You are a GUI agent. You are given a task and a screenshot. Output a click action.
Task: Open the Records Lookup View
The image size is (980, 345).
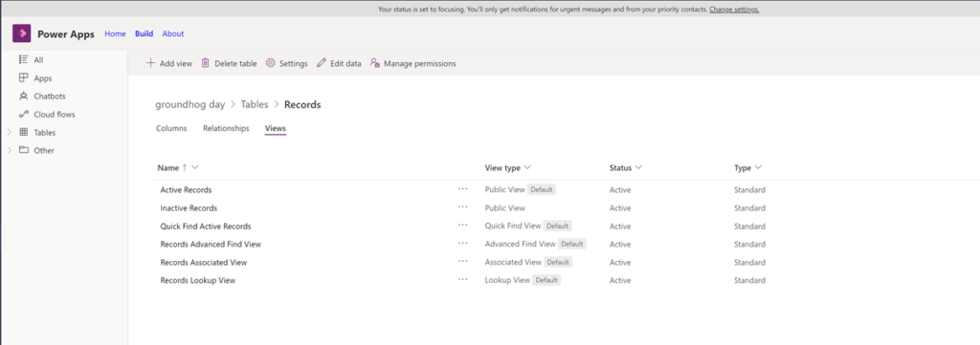[198, 280]
